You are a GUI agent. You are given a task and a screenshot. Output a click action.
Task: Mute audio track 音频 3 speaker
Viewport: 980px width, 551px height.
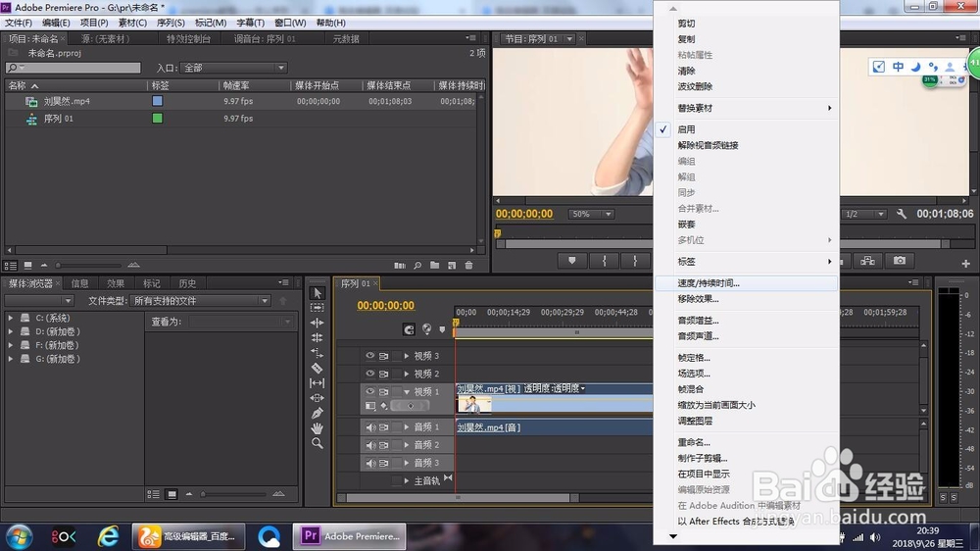370,463
